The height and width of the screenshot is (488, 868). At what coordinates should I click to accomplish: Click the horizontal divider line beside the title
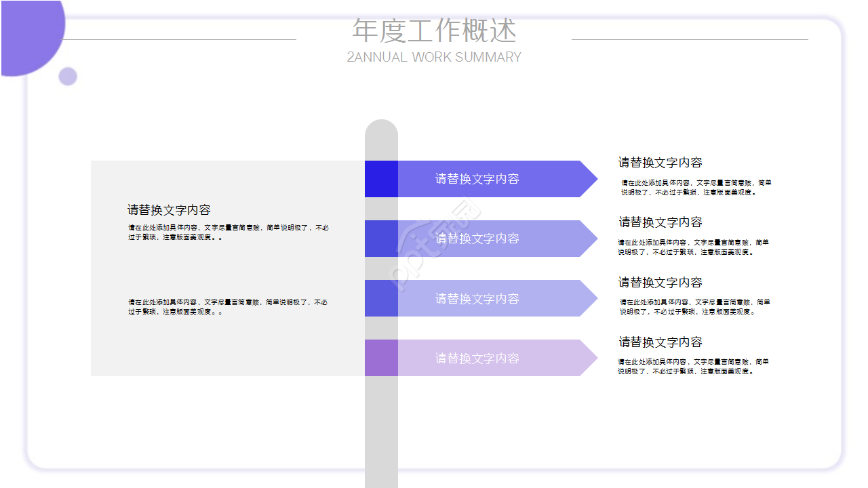point(203,39)
